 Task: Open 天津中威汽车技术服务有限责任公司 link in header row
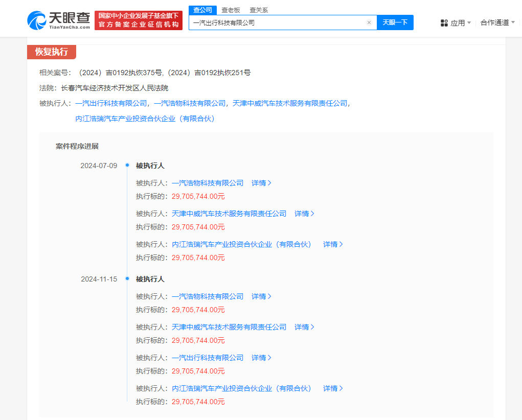[x=290, y=104]
